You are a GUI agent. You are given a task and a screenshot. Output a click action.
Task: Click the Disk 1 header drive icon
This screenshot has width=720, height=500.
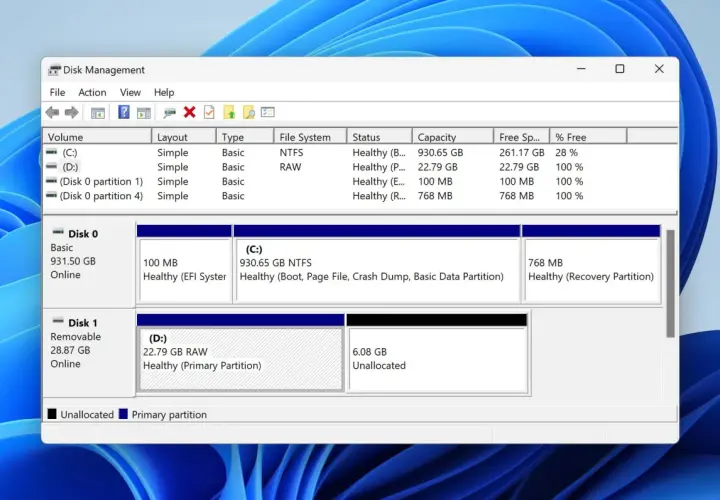pyautogui.click(x=58, y=321)
